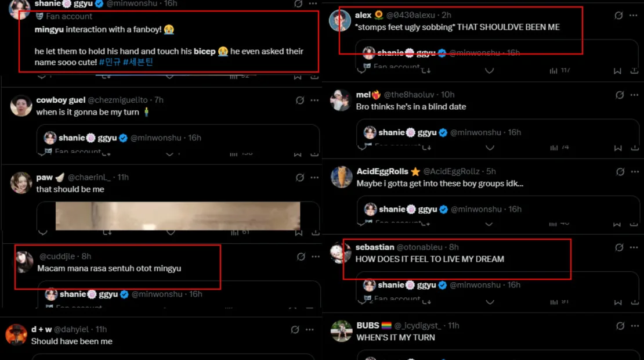Reply to paw's tweet via comment icon
644x360 pixels.
coord(42,232)
